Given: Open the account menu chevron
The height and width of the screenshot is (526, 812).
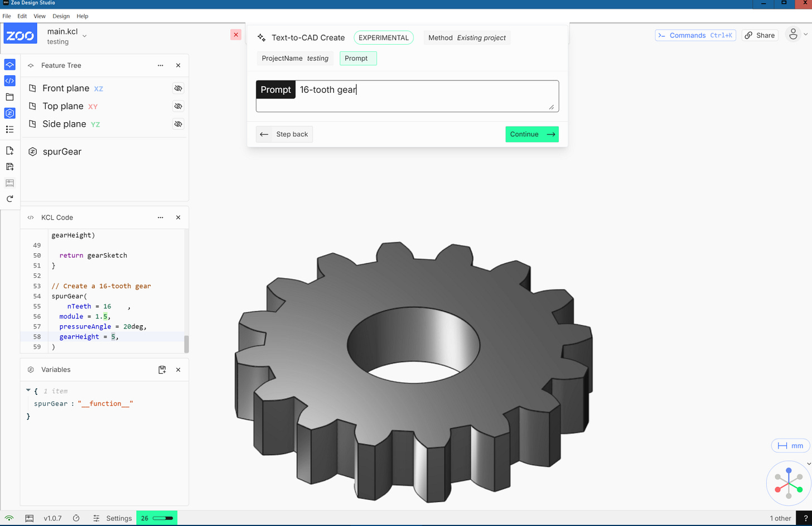Looking at the screenshot, I should (x=806, y=35).
